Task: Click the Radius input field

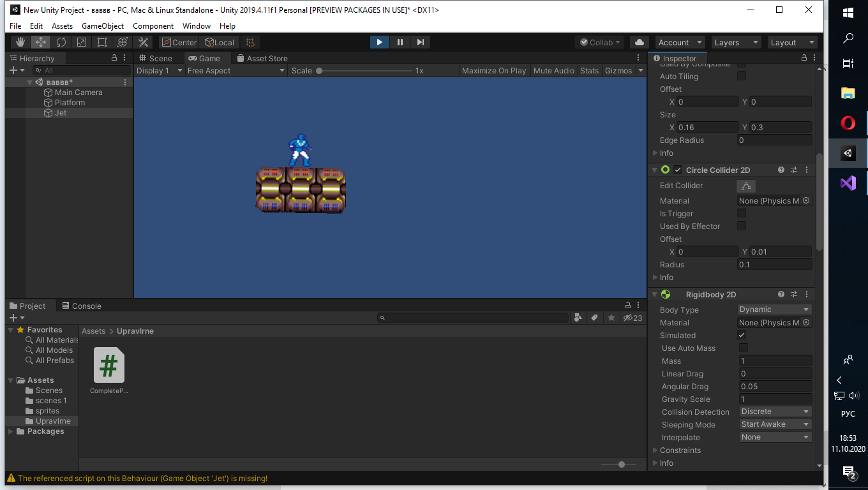Action: 774,264
